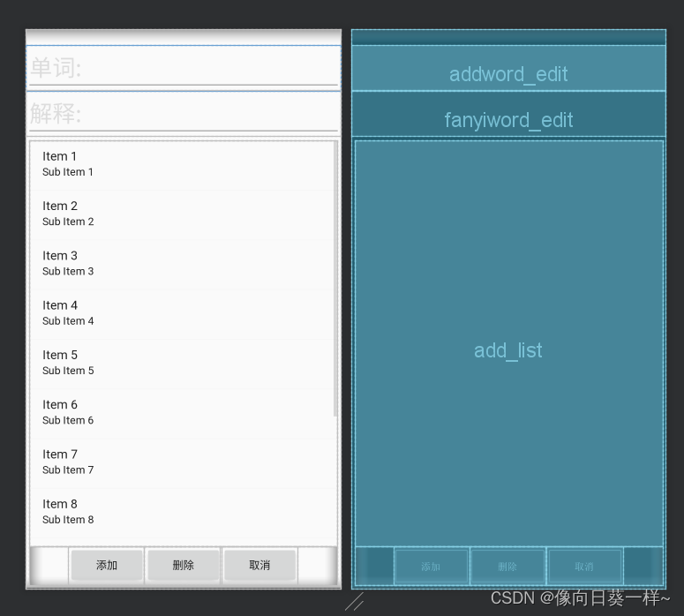The image size is (684, 616).
Task: Select Item 8 in the list preview
Action: pyautogui.click(x=181, y=512)
